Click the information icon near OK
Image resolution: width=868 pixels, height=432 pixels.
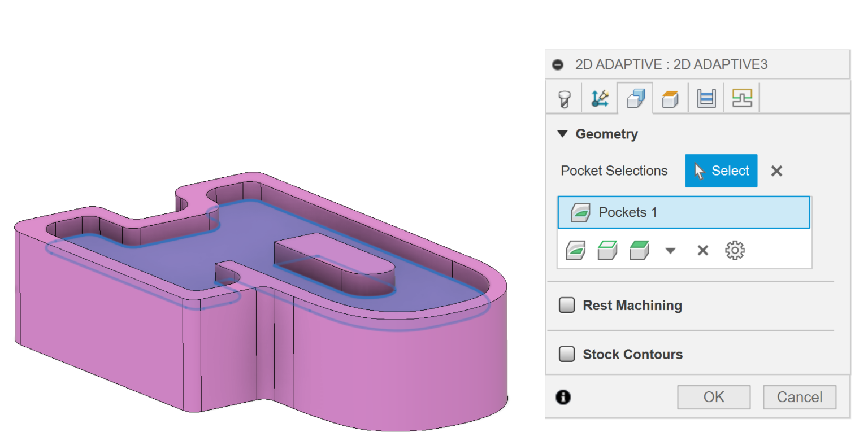click(x=562, y=397)
